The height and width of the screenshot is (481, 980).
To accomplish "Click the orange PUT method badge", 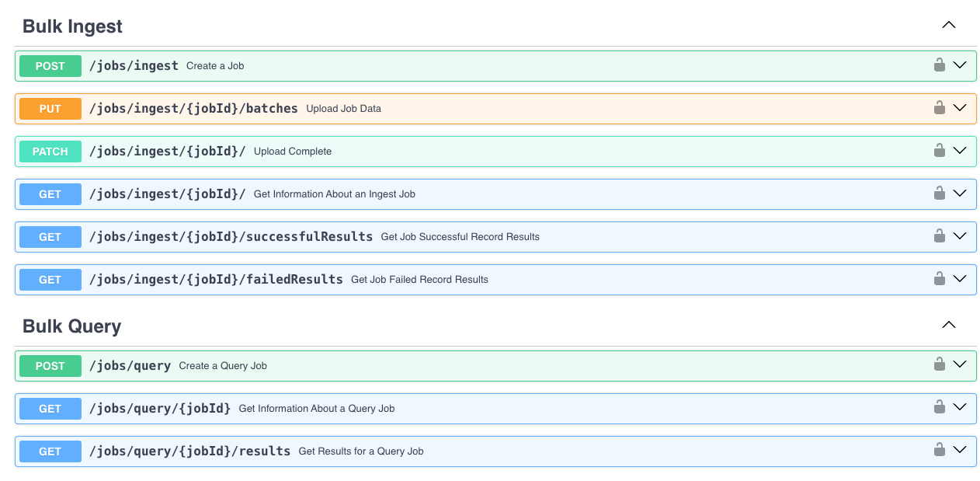I will (50, 108).
